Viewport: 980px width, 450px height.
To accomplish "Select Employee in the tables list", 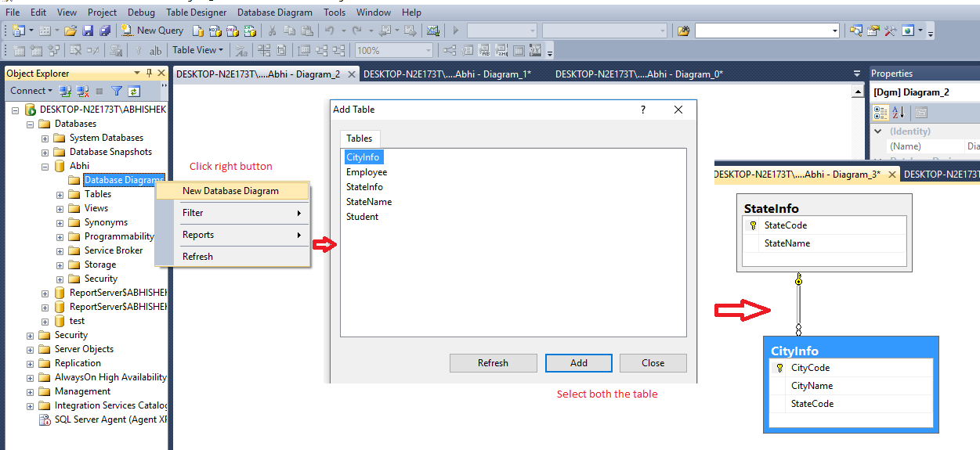I will click(x=367, y=172).
